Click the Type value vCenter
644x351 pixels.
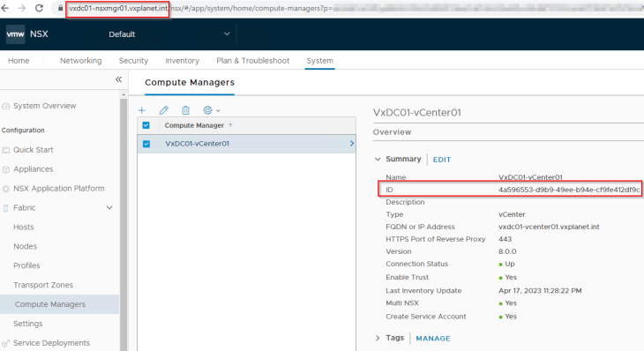click(512, 214)
